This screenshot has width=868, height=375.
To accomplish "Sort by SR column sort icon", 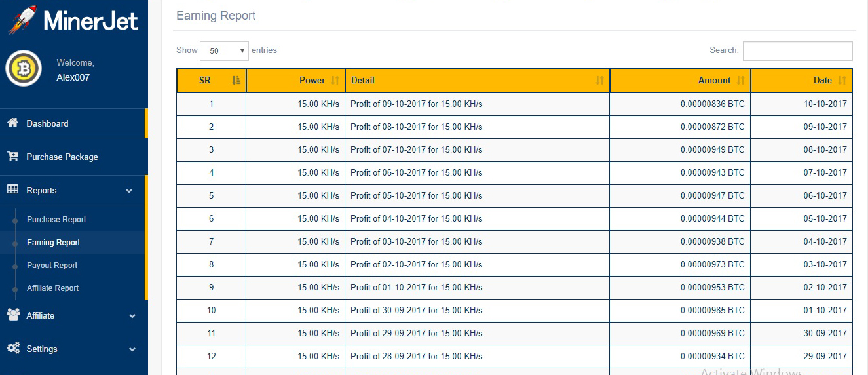I will tap(236, 81).
